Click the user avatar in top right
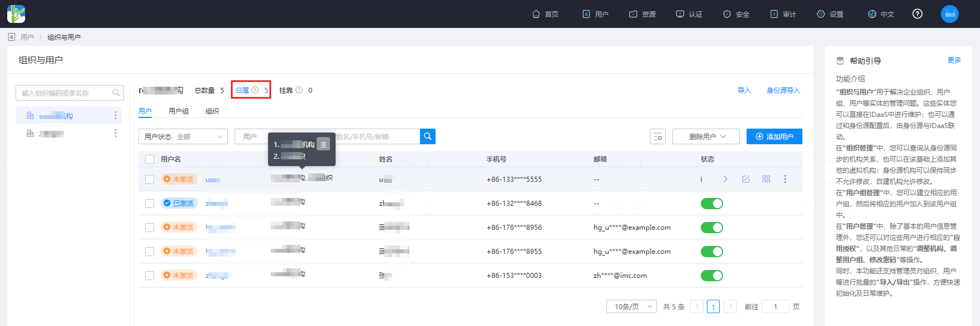The height and width of the screenshot is (326, 980). click(x=950, y=14)
